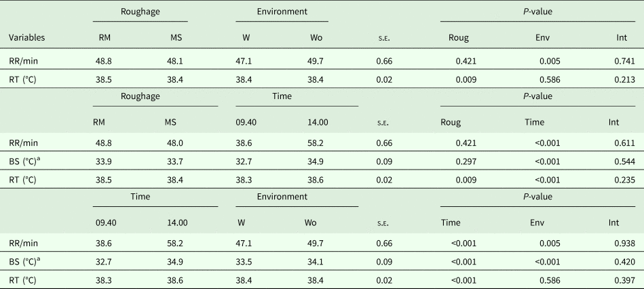Click the Time P-value header in third section
Viewport: 644px width, 289px height.
[451, 223]
